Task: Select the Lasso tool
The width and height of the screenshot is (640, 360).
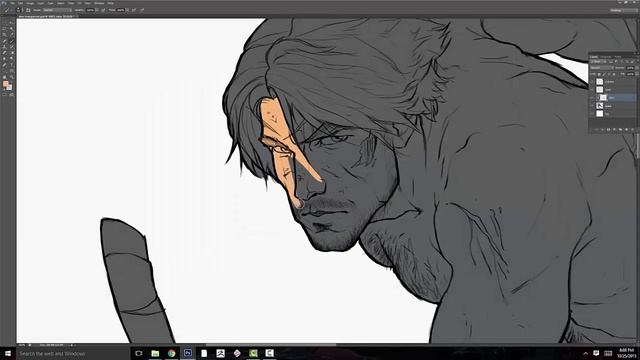Action: point(4,29)
